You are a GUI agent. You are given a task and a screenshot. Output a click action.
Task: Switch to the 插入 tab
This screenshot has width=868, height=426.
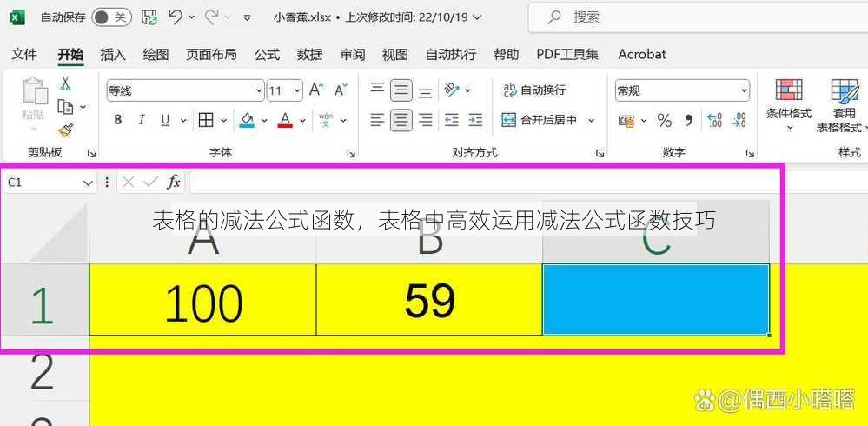coord(113,54)
